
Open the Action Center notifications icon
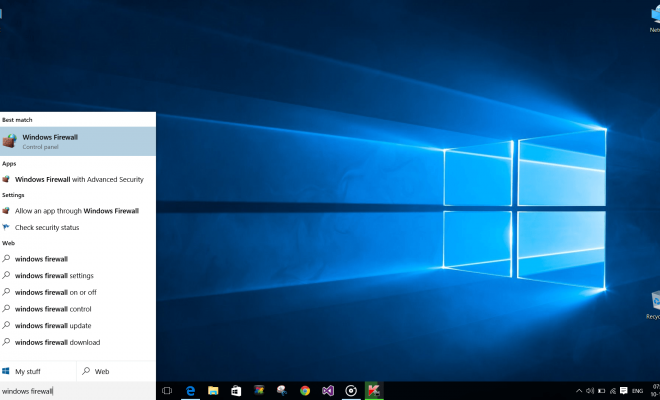pyautogui.click(x=624, y=391)
